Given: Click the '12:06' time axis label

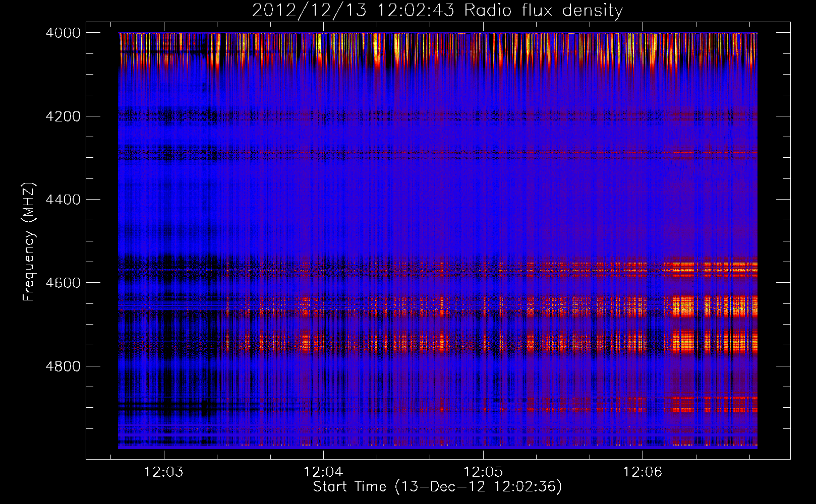Looking at the screenshot, I should click(x=643, y=472).
